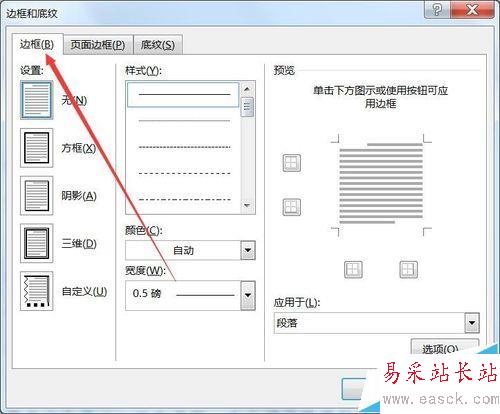Open the help question mark button
The height and width of the screenshot is (414, 500).
pos(437,10)
